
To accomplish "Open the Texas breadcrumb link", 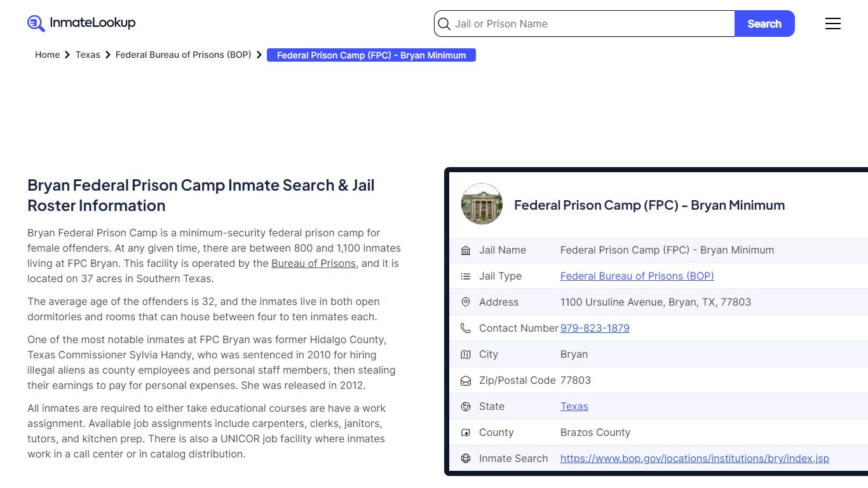I will tap(88, 55).
